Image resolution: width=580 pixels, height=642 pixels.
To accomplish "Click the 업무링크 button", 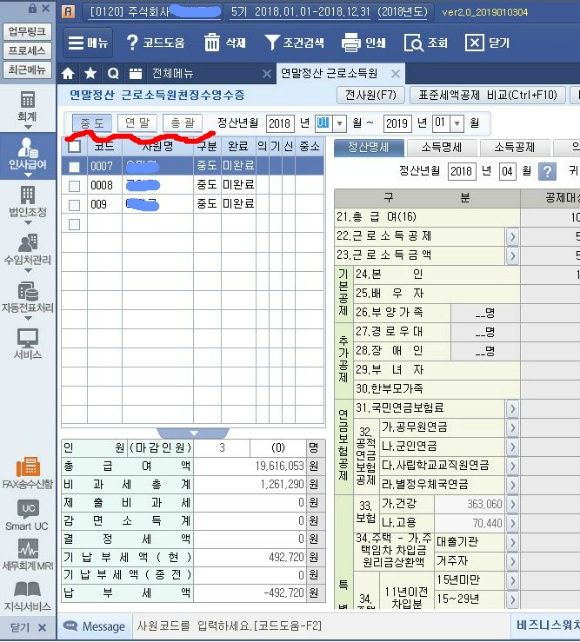I will pyautogui.click(x=27, y=32).
